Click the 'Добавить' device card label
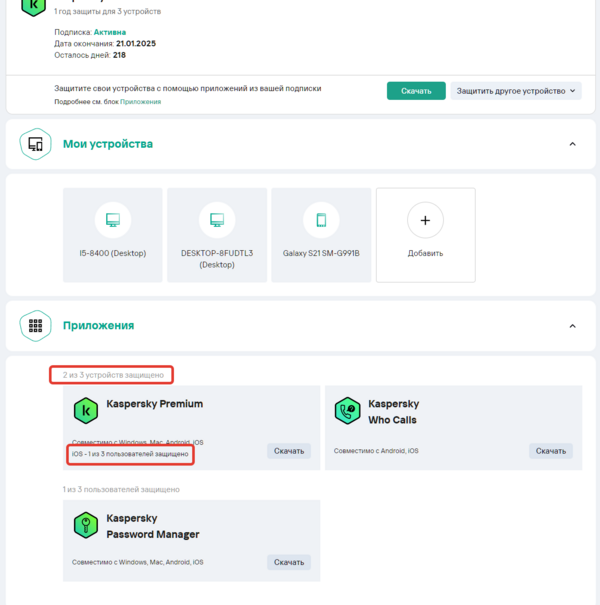Screen dimensions: 600x605 click(x=425, y=253)
